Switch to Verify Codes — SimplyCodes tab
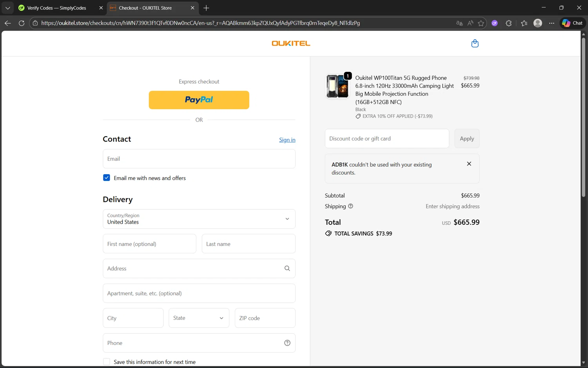The width and height of the screenshot is (588, 368). click(x=57, y=8)
